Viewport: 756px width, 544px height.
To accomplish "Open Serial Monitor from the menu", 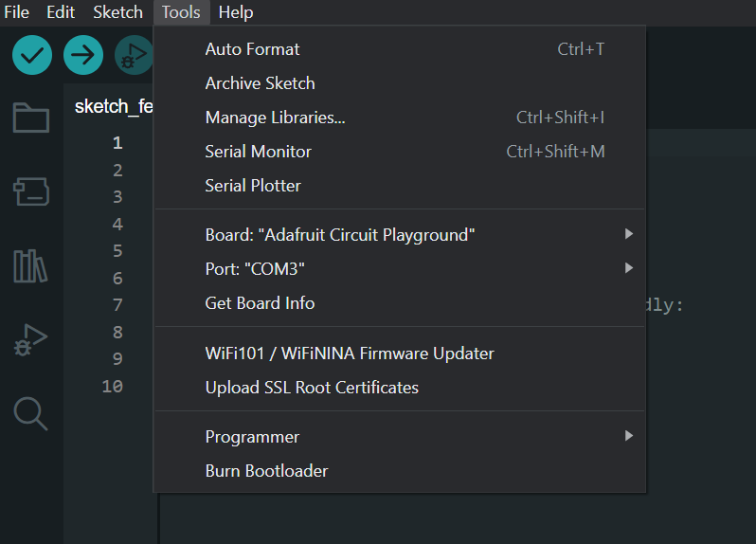I will point(258,152).
